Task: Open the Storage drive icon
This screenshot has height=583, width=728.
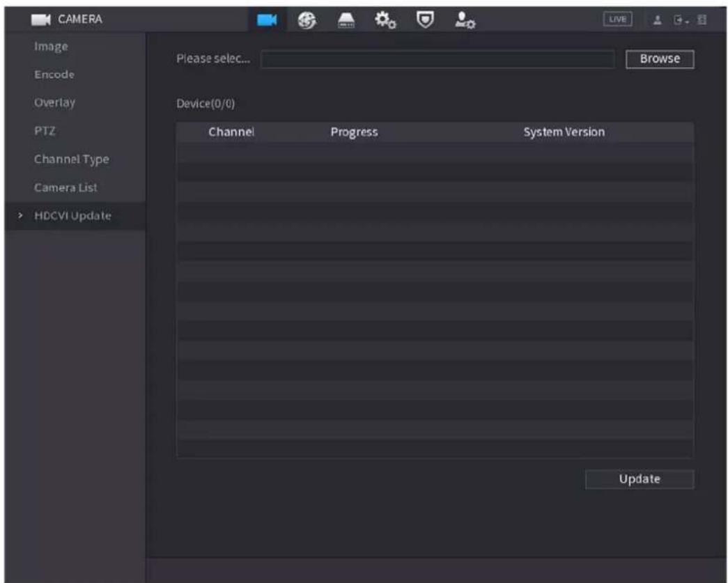Action: [346, 20]
